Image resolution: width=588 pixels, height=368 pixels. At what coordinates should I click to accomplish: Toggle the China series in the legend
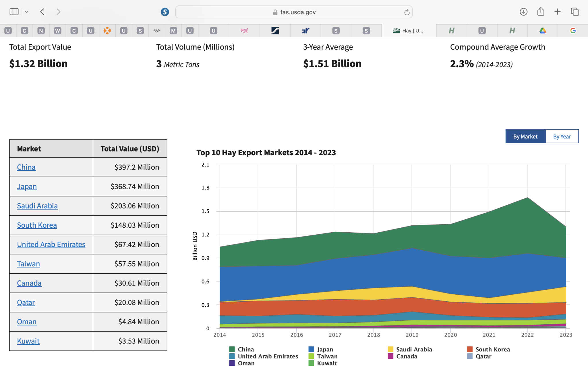[x=245, y=349]
